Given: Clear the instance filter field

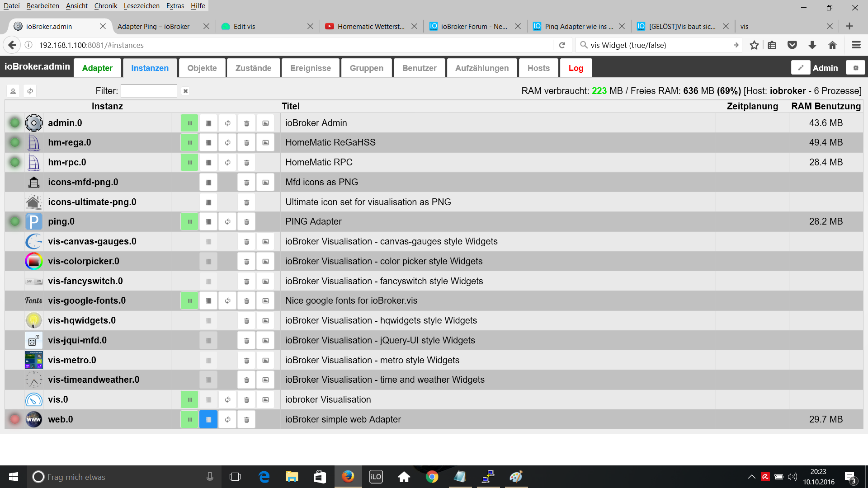Looking at the screenshot, I should [185, 91].
